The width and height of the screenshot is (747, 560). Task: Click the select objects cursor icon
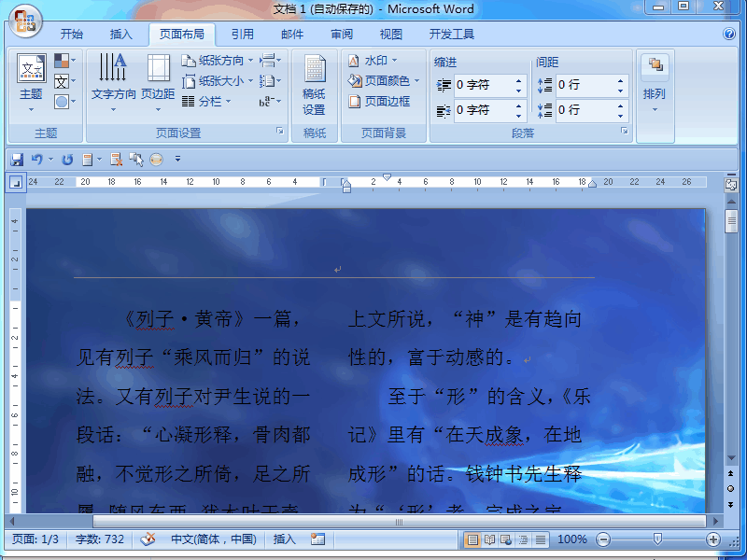(x=136, y=160)
